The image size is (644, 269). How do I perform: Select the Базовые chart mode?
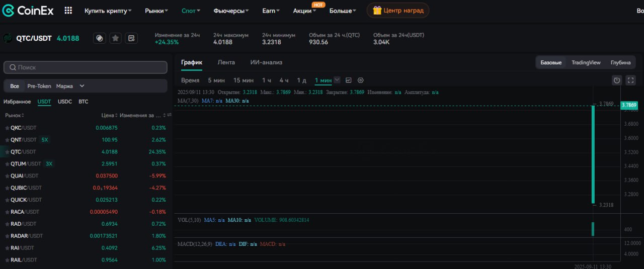551,62
